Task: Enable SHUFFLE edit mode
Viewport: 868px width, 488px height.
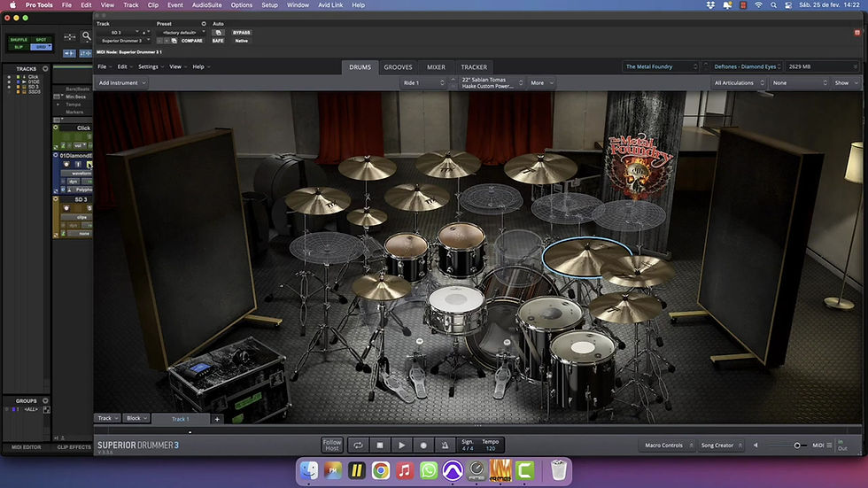Action: (19, 40)
